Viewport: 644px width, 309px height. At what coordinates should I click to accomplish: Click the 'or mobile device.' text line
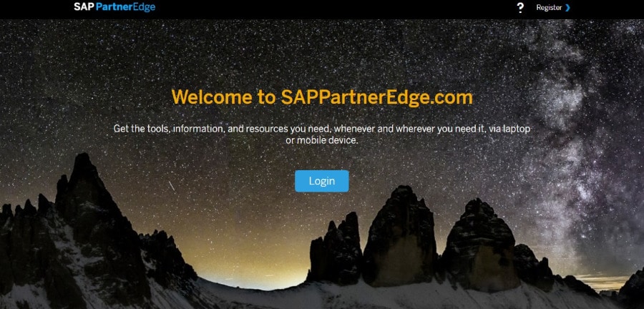[322, 140]
